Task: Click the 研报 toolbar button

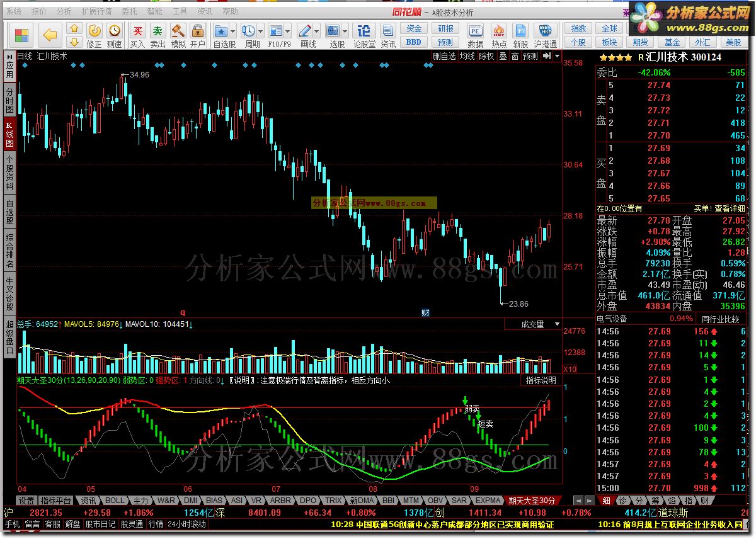Action: [446, 28]
